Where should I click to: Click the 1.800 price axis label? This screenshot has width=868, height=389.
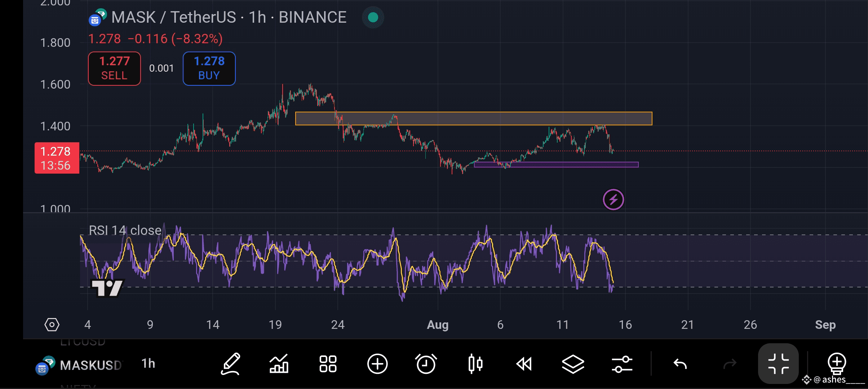coord(55,43)
